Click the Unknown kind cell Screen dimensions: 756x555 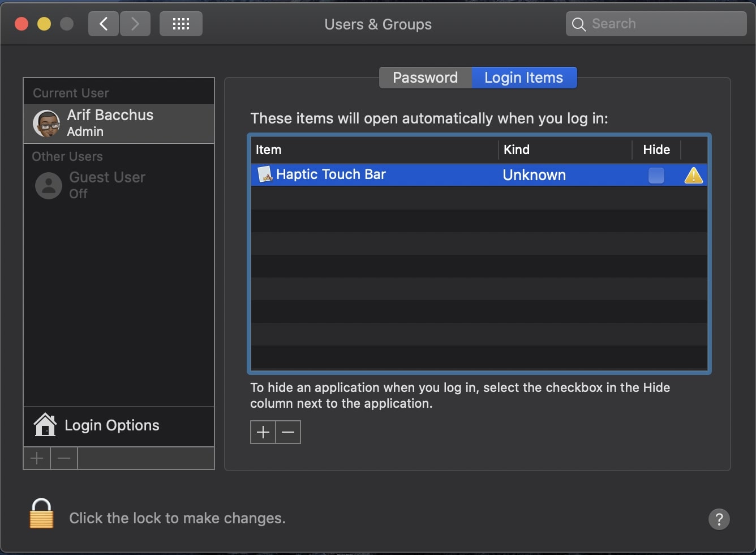point(534,175)
